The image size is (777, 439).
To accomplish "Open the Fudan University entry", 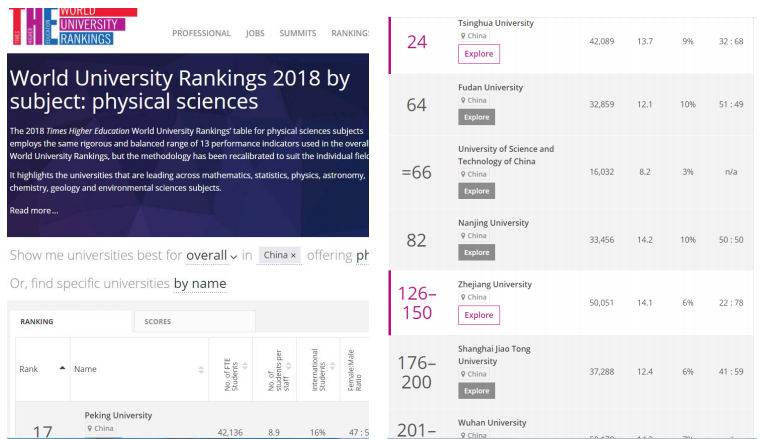I will coord(490,87).
